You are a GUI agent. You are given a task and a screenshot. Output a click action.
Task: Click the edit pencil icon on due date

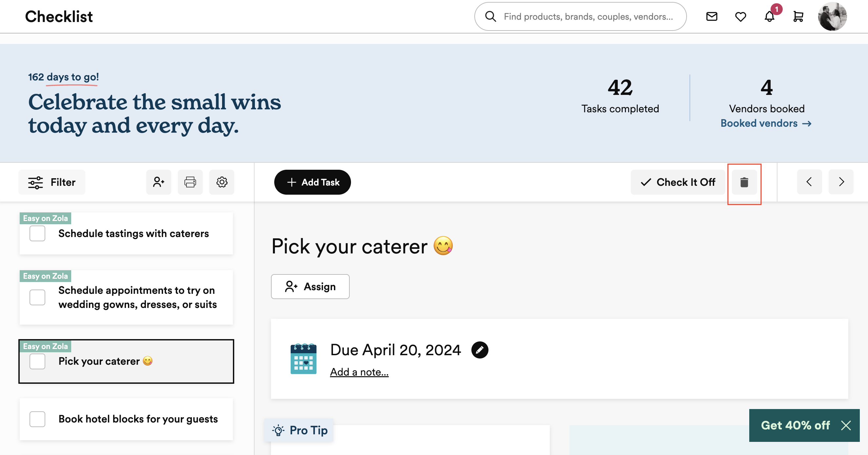(479, 349)
